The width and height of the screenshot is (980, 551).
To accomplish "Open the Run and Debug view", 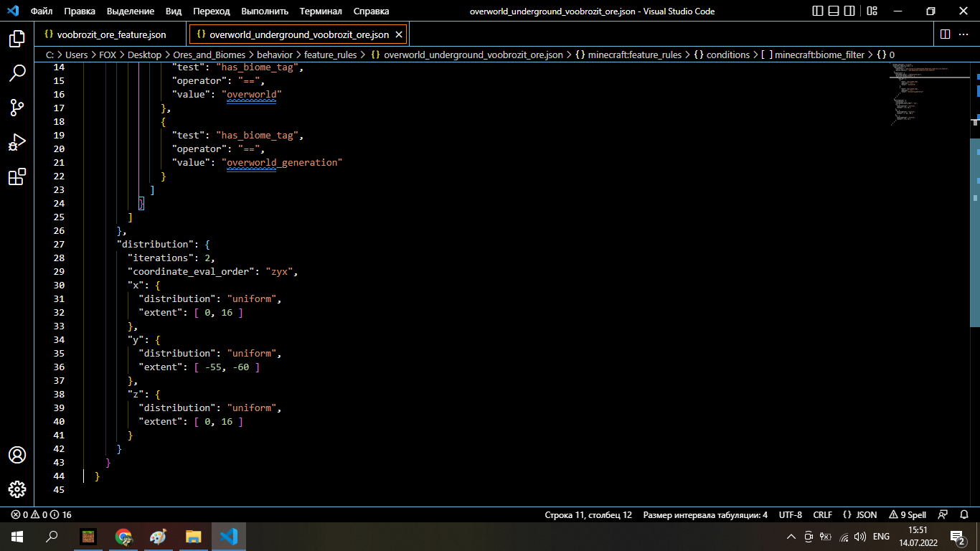I will tap(17, 142).
